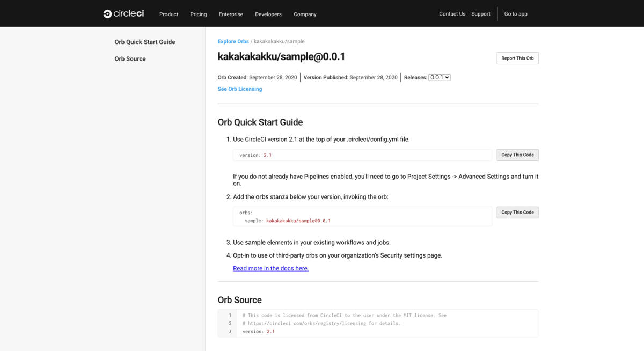Click source line 3 version 2.1
This screenshot has height=351, width=644.
(259, 331)
